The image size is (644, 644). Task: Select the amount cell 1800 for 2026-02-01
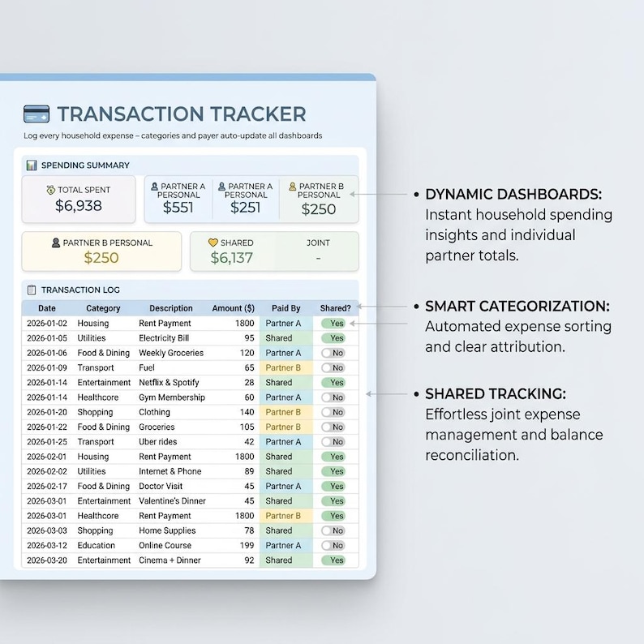[245, 457]
